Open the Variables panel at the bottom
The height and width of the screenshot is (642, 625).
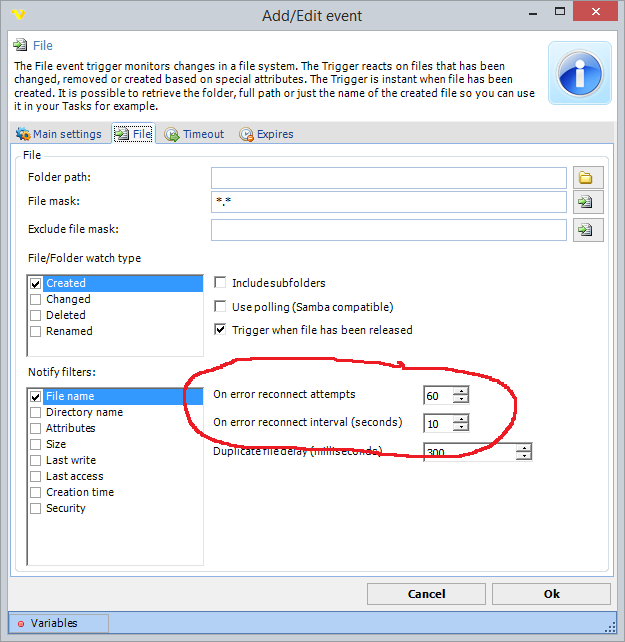(x=57, y=623)
